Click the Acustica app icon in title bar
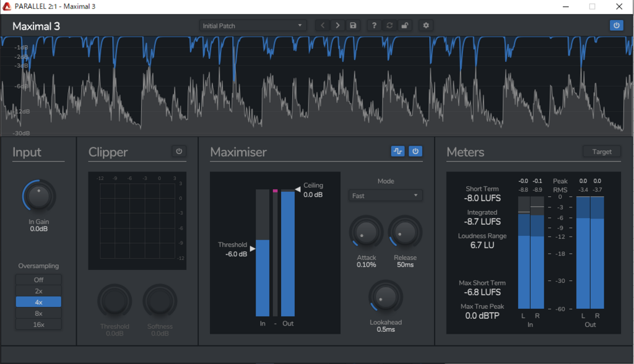 coord(7,6)
